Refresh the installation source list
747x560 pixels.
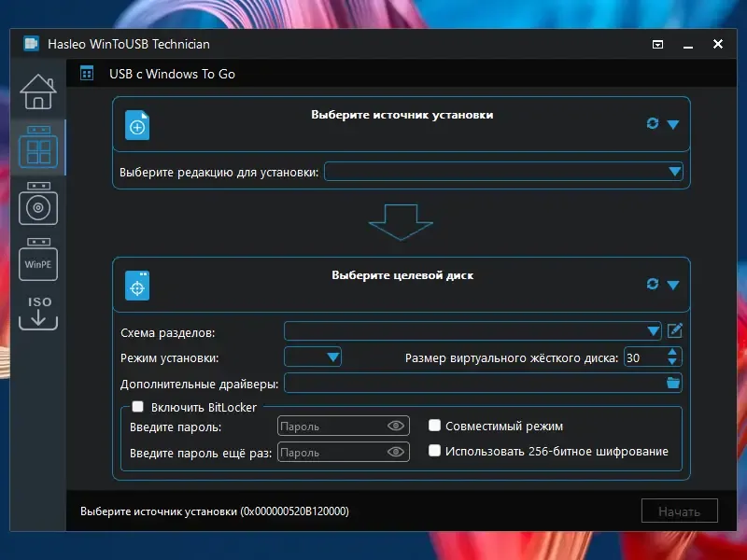[652, 124]
